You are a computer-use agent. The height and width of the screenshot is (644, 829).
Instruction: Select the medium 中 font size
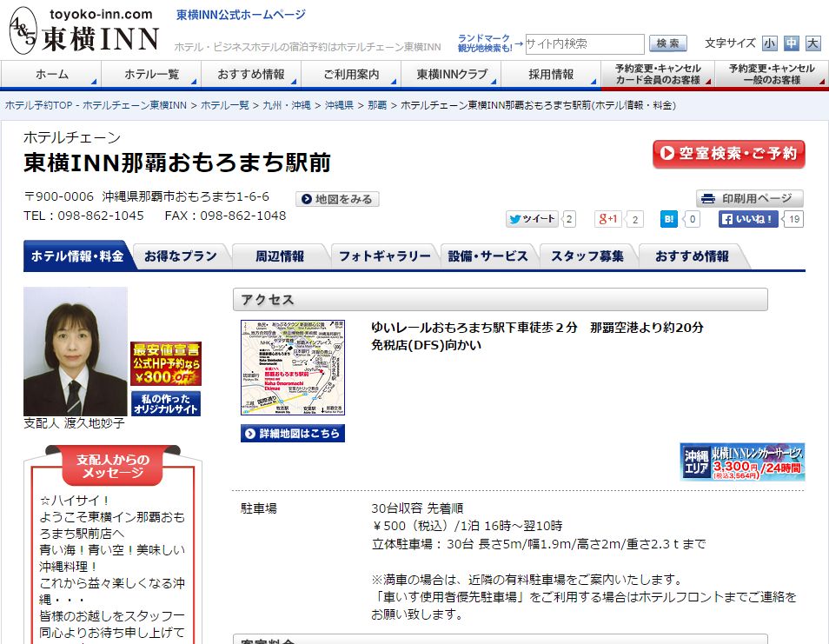coord(792,43)
